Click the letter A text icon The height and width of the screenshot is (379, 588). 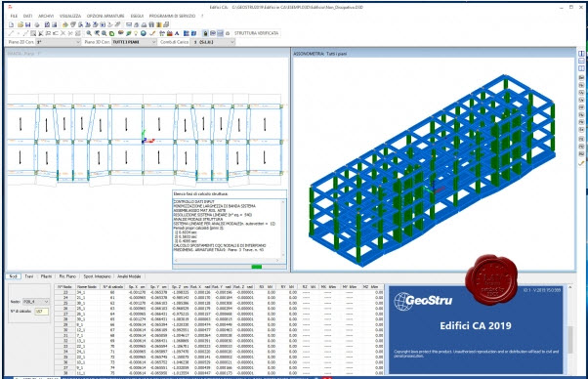tap(177, 33)
